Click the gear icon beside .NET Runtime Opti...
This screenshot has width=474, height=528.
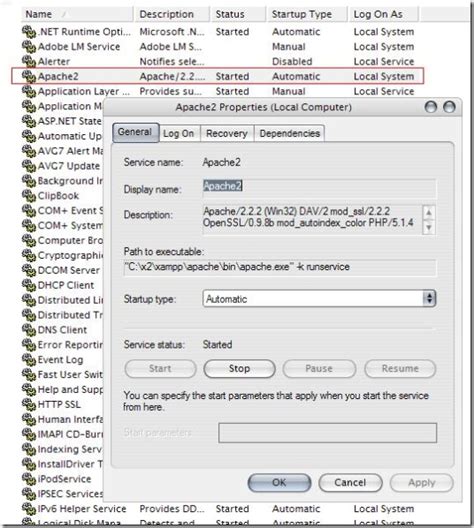pyautogui.click(x=29, y=32)
